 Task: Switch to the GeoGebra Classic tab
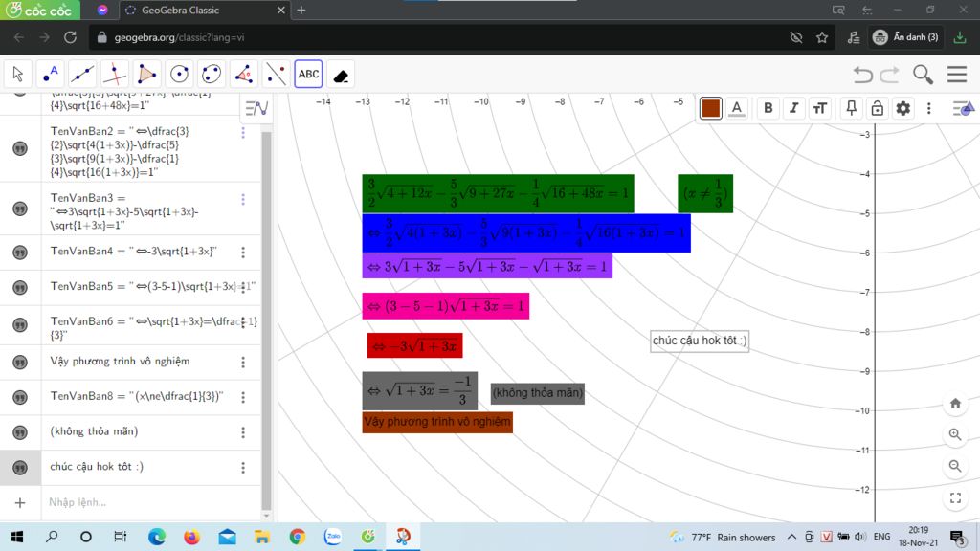(x=203, y=10)
